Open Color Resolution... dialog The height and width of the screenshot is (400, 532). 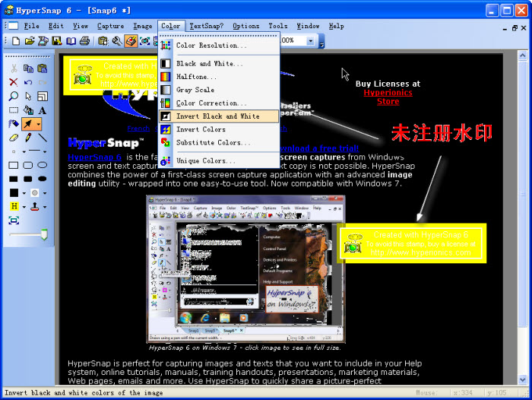tap(219, 45)
